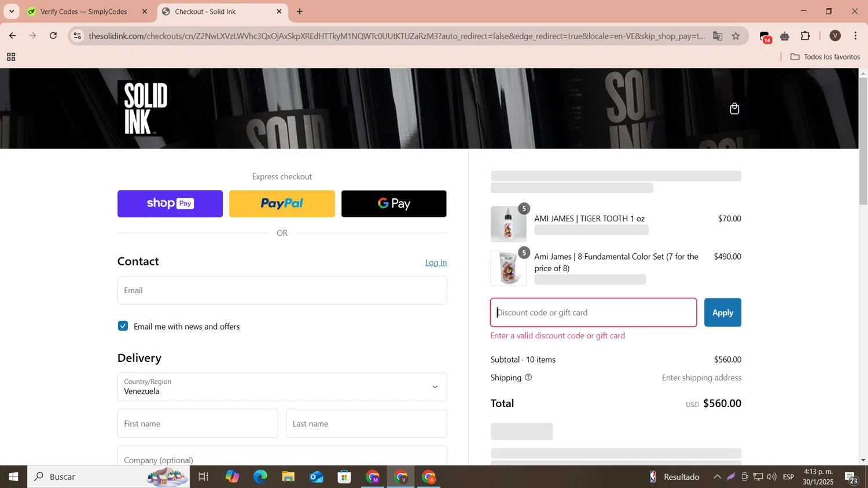Close the Checkout - Solid Ink tab
This screenshot has width=868, height=488.
[x=279, y=12]
